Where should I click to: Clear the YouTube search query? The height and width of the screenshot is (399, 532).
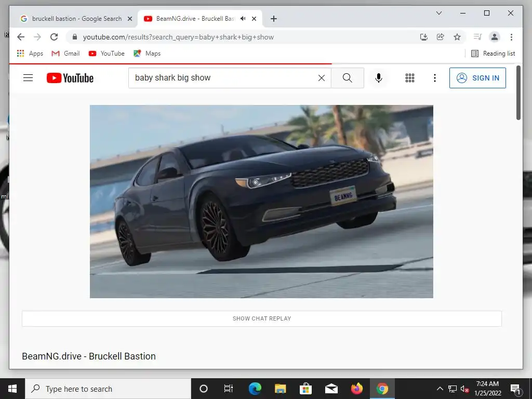(x=321, y=78)
